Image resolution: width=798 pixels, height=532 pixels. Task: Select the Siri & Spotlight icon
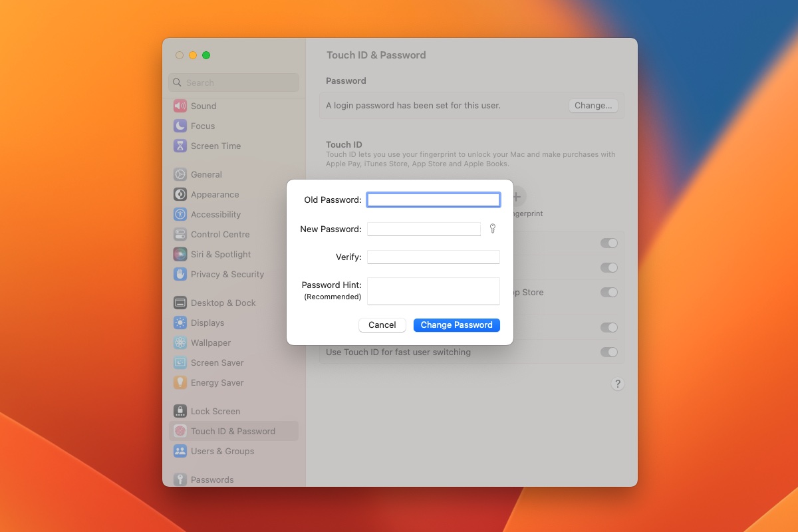(180, 254)
